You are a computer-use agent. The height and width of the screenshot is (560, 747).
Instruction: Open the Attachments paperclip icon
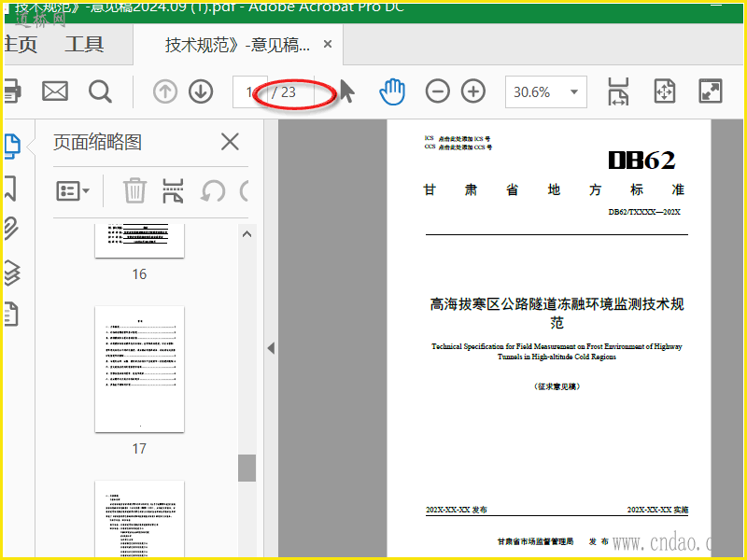click(x=11, y=229)
